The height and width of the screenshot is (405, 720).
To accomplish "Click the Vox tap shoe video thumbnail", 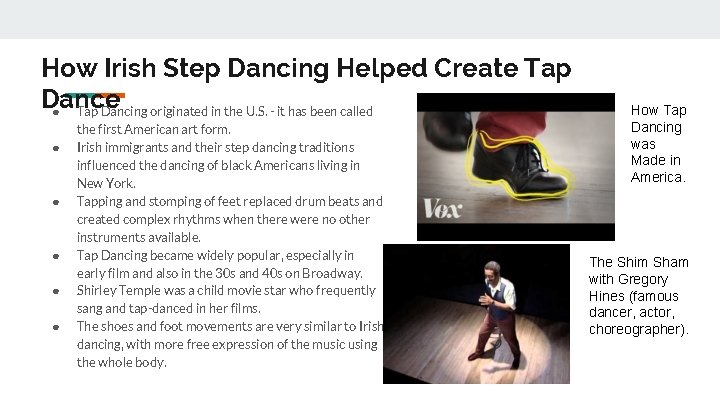I will (516, 167).
